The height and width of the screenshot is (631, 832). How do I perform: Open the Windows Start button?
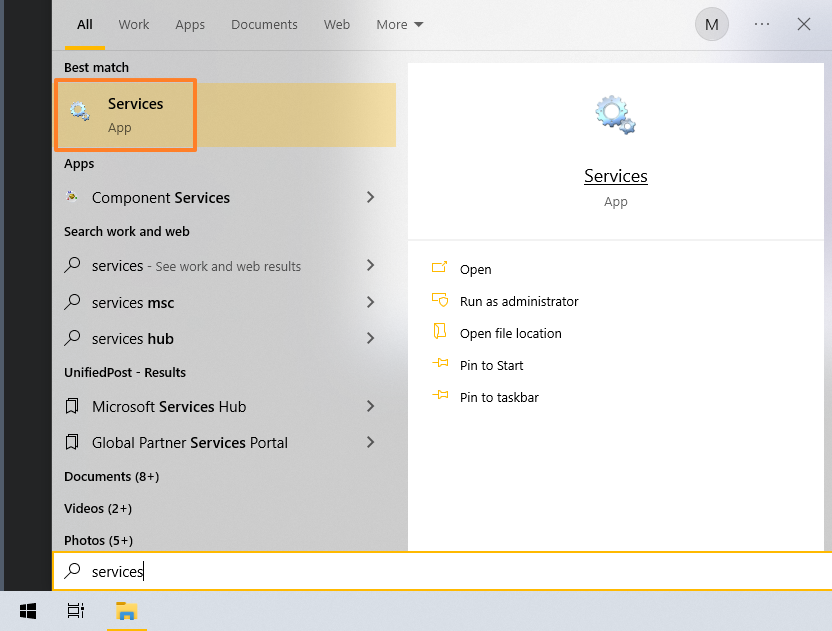28,611
